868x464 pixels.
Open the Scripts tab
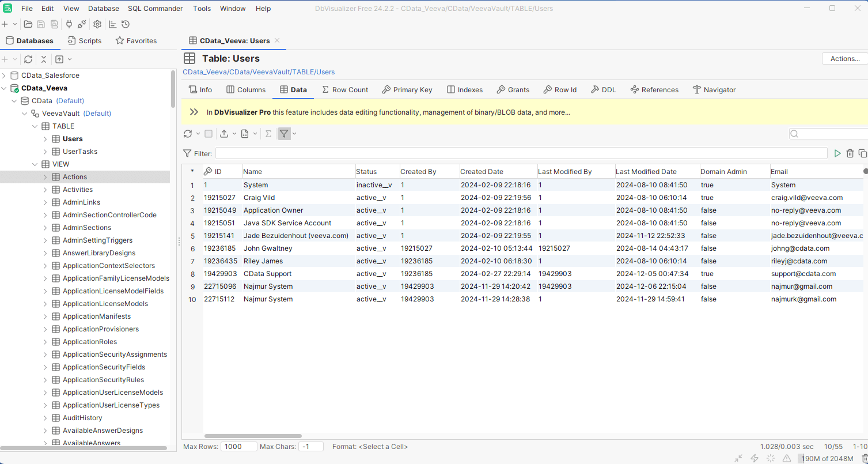[84, 41]
